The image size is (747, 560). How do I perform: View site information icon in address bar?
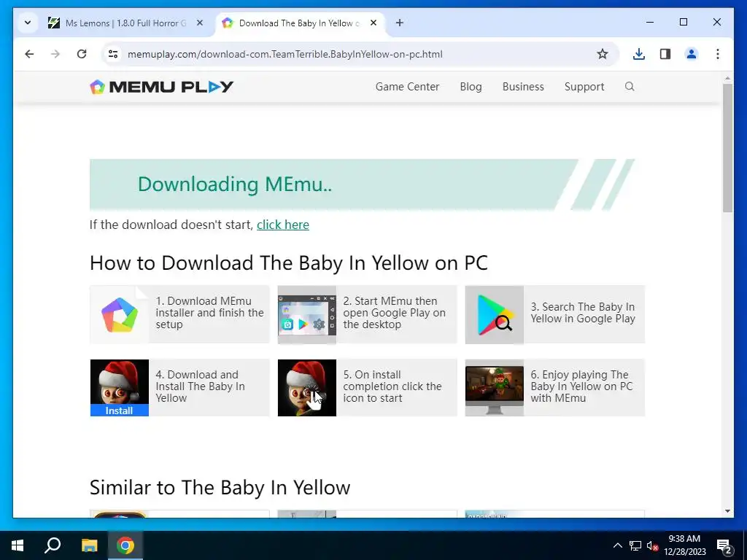point(113,54)
